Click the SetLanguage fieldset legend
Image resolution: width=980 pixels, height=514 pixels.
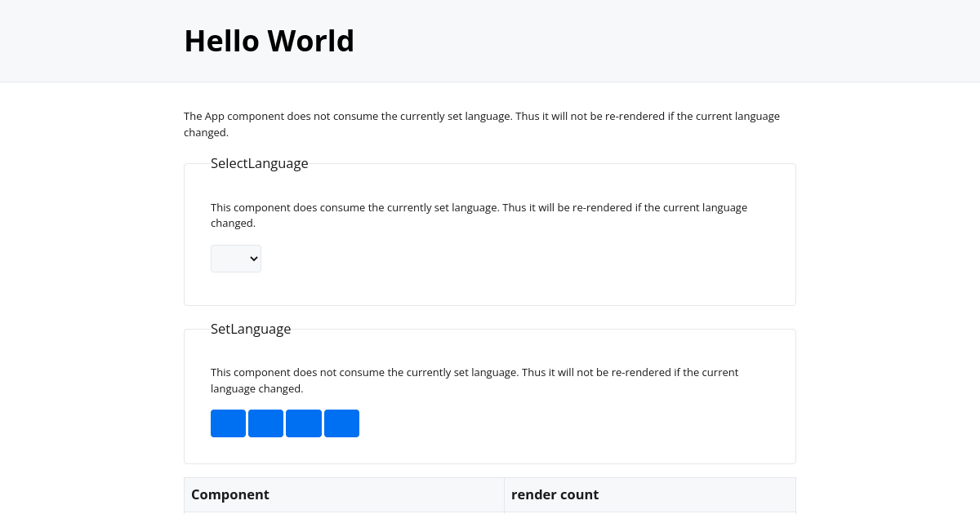coord(251,329)
